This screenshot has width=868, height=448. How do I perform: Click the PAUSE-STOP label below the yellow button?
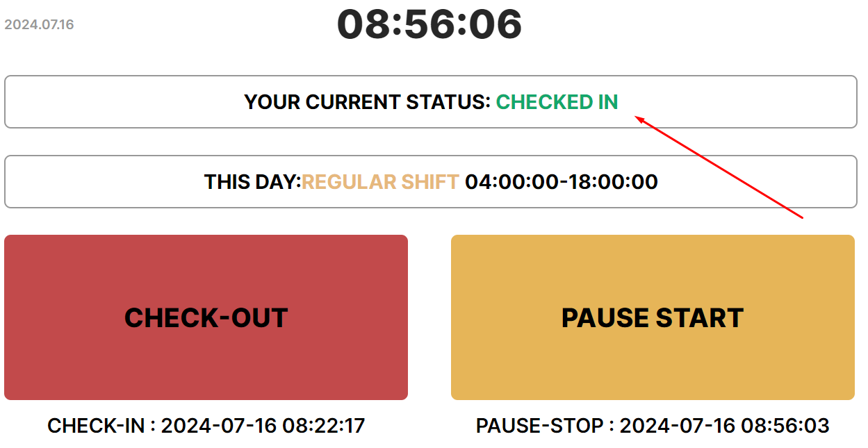point(540,425)
